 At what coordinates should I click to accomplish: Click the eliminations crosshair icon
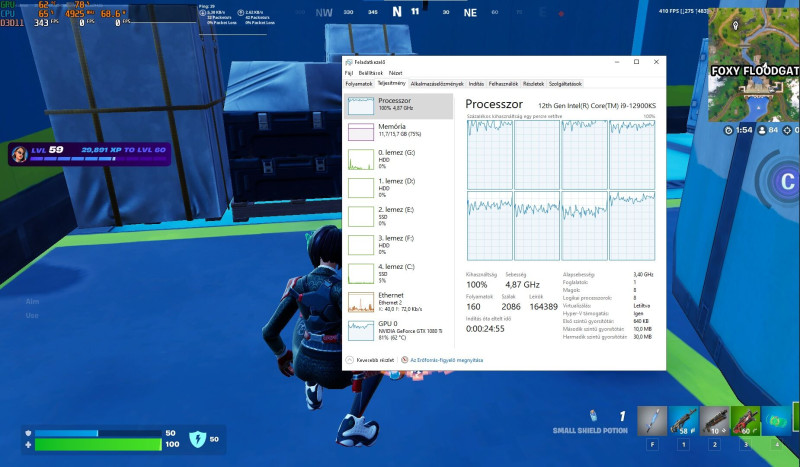point(787,130)
